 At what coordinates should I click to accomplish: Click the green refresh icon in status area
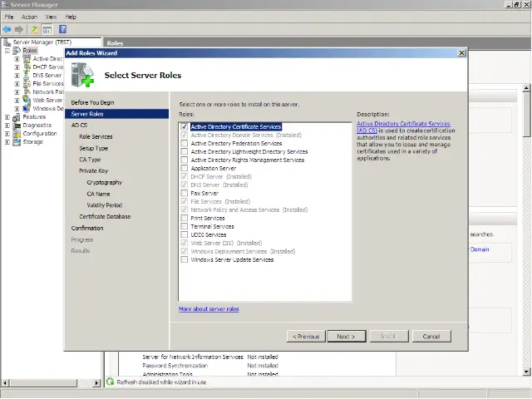coord(110,382)
